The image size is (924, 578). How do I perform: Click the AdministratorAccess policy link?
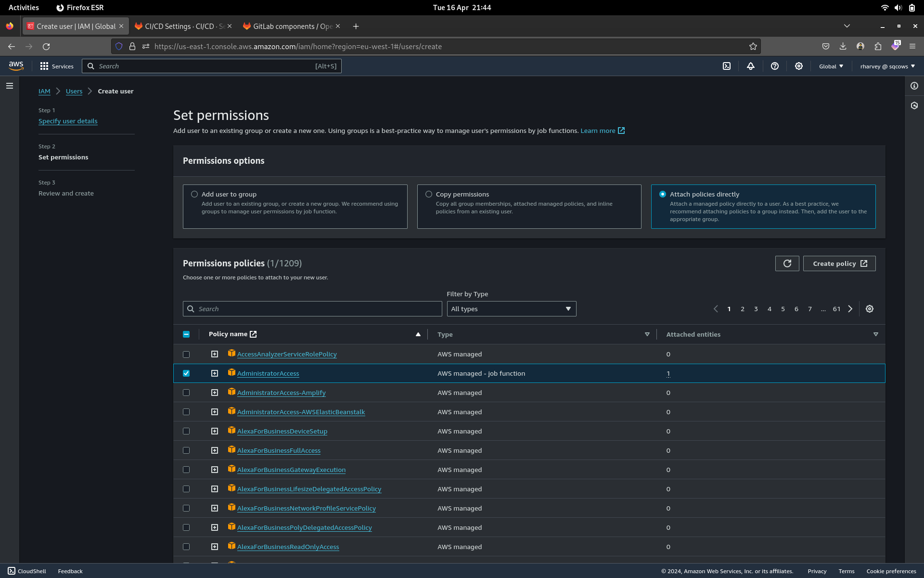coord(268,373)
